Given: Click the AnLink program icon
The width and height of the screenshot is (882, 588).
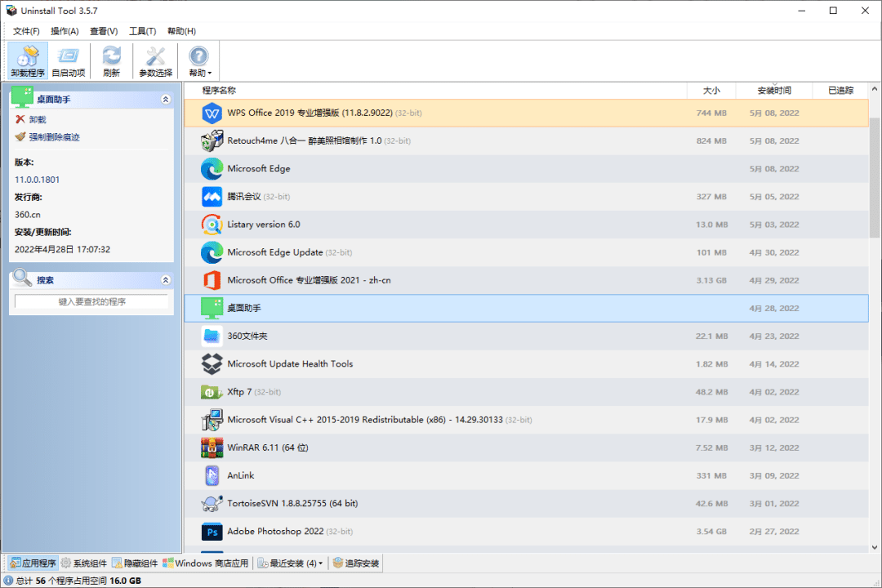Looking at the screenshot, I should [212, 475].
